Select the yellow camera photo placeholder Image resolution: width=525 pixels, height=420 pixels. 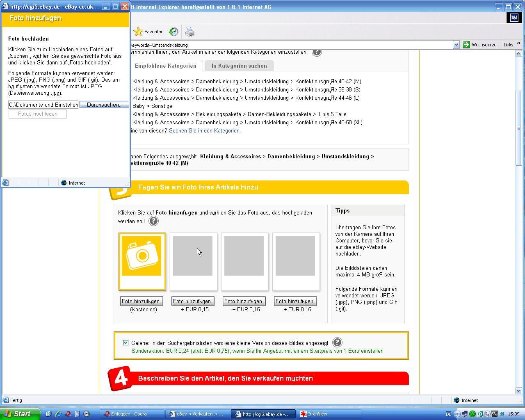pyautogui.click(x=142, y=261)
